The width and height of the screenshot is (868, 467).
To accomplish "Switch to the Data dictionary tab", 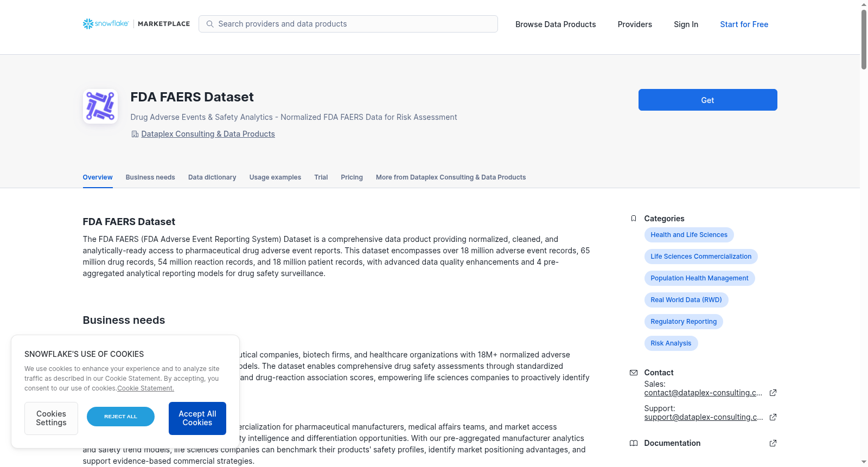I will (x=212, y=177).
